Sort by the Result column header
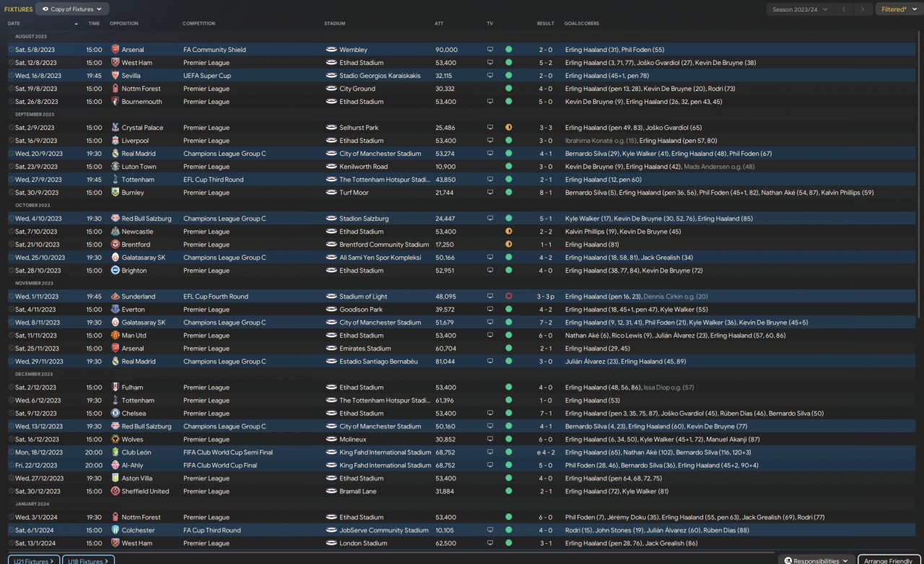This screenshot has height=564, width=924. coord(546,24)
